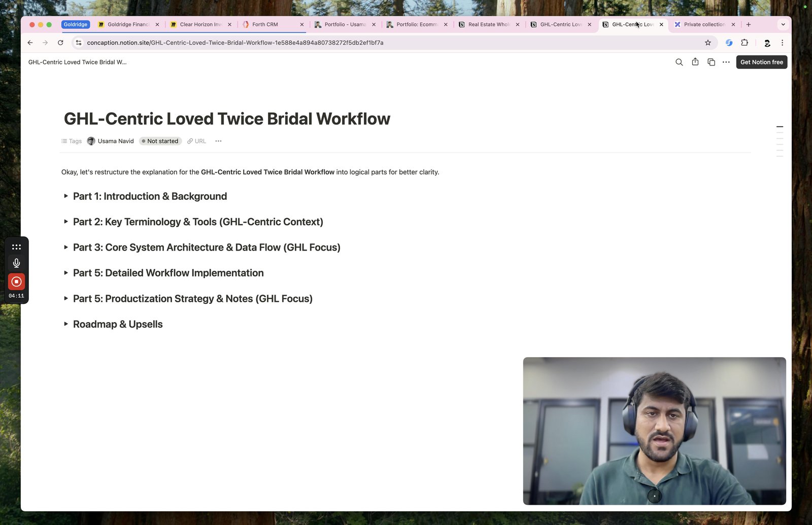Show more properties with the ellipsis after URL

pos(218,141)
